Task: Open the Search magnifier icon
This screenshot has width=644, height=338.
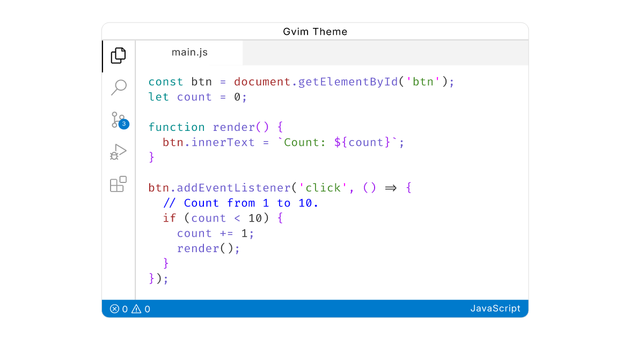Action: 119,87
